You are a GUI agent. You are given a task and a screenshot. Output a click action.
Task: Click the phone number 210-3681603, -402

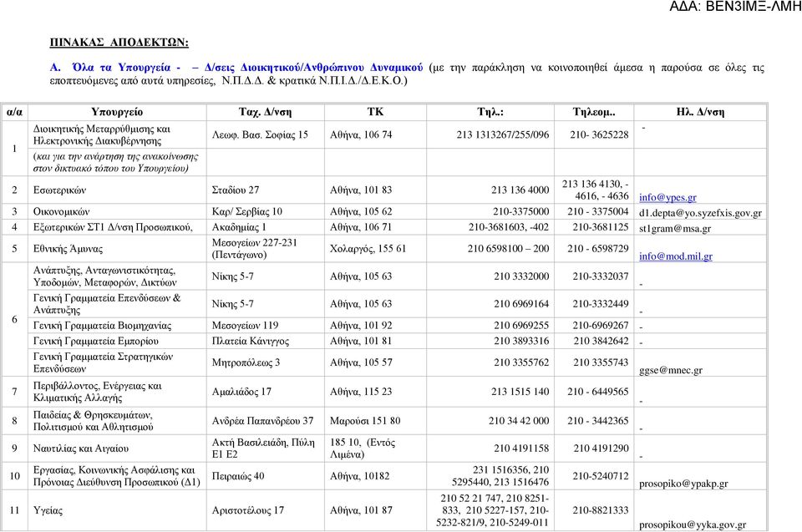[509, 227]
